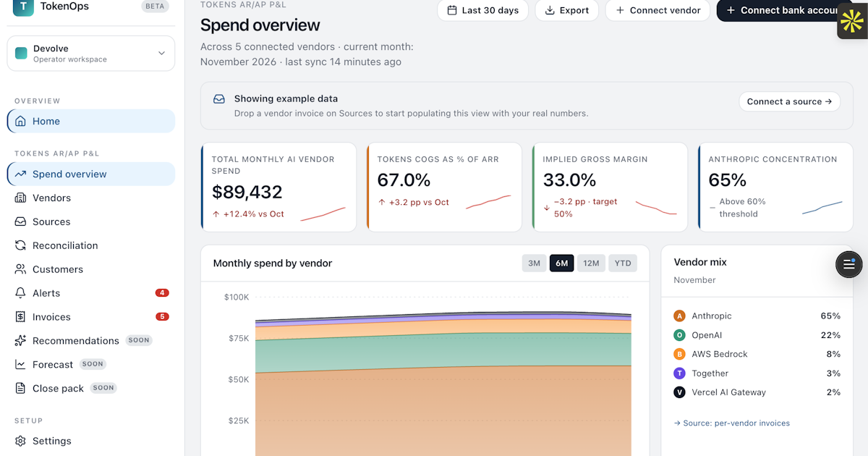This screenshot has width=868, height=456.
Task: Click the Invoices dollar icon
Action: coord(20,317)
